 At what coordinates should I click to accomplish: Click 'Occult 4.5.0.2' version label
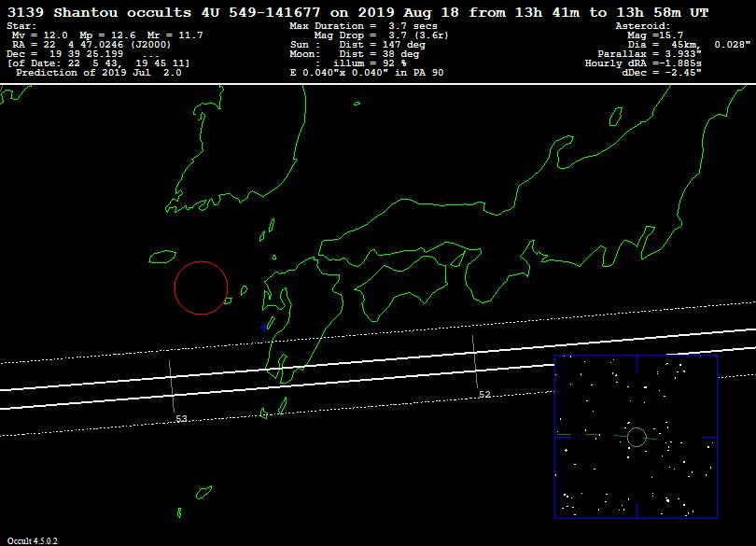[32, 541]
